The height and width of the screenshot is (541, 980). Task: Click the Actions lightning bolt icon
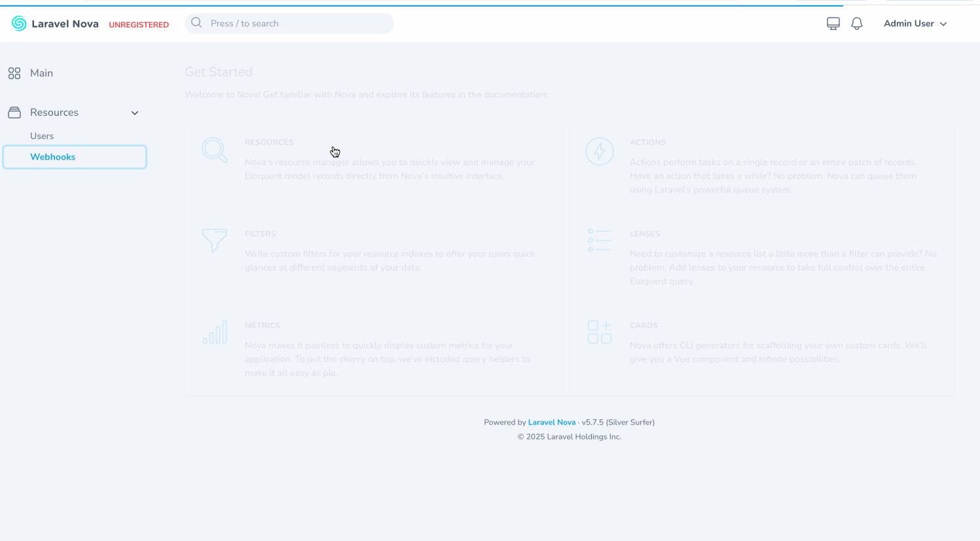pyautogui.click(x=599, y=151)
